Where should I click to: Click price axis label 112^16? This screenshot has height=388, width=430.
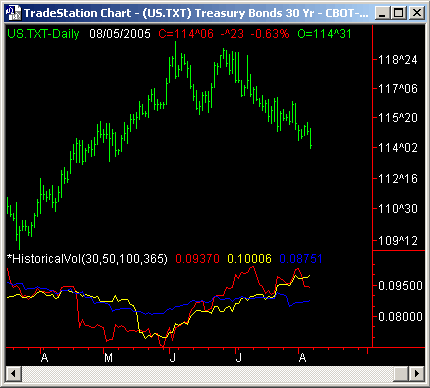click(x=398, y=179)
